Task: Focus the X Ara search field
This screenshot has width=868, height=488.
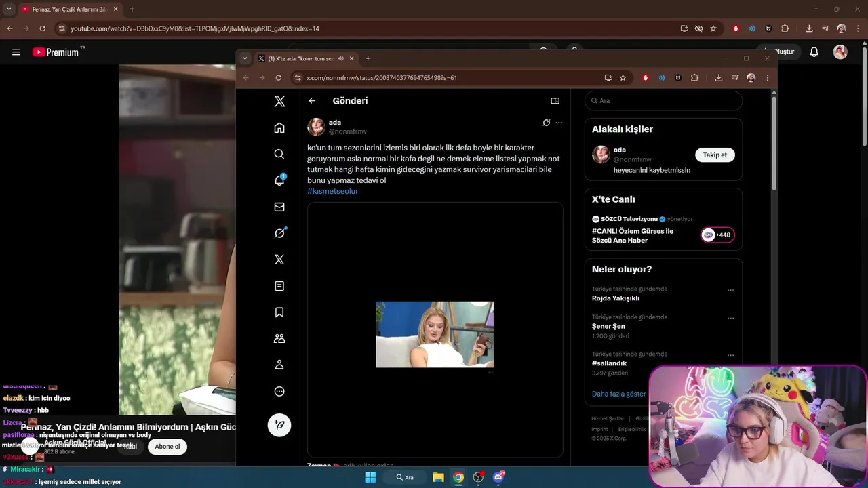Action: [663, 101]
